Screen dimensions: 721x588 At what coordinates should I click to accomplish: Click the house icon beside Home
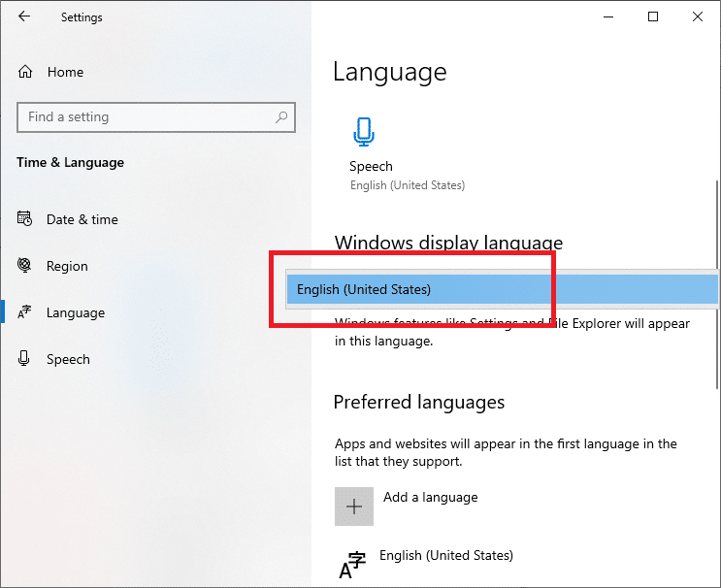25,72
